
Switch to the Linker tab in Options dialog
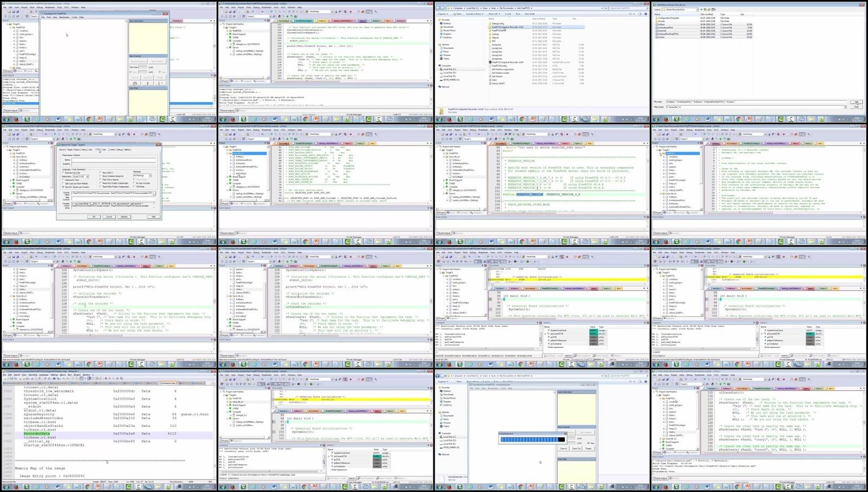[x=112, y=149]
